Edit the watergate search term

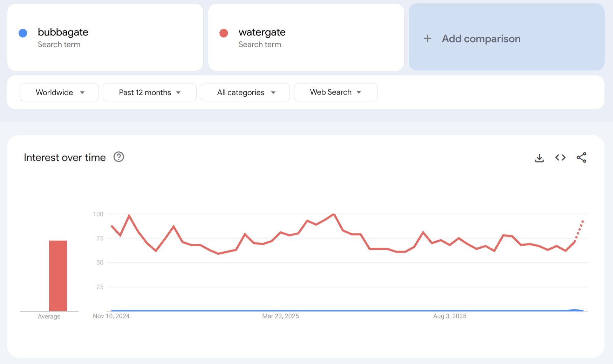262,32
